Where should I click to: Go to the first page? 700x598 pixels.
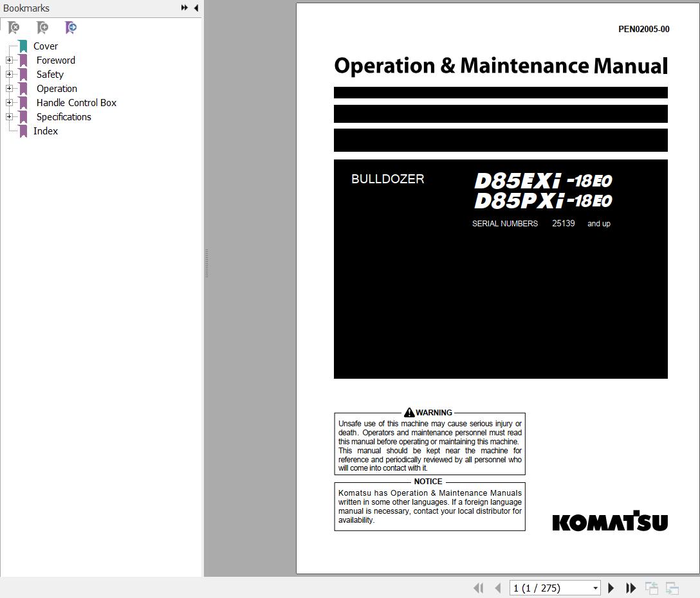478,588
